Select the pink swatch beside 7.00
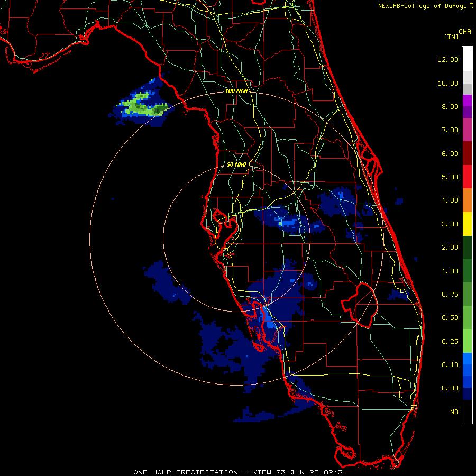476x476 pixels. click(467, 130)
